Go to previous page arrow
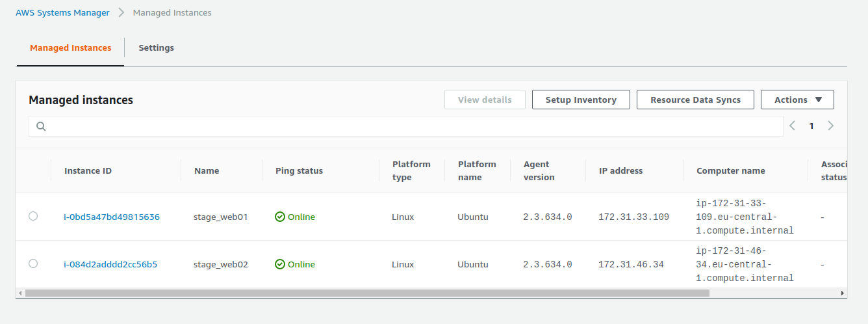This screenshot has height=324, width=868. tap(792, 126)
